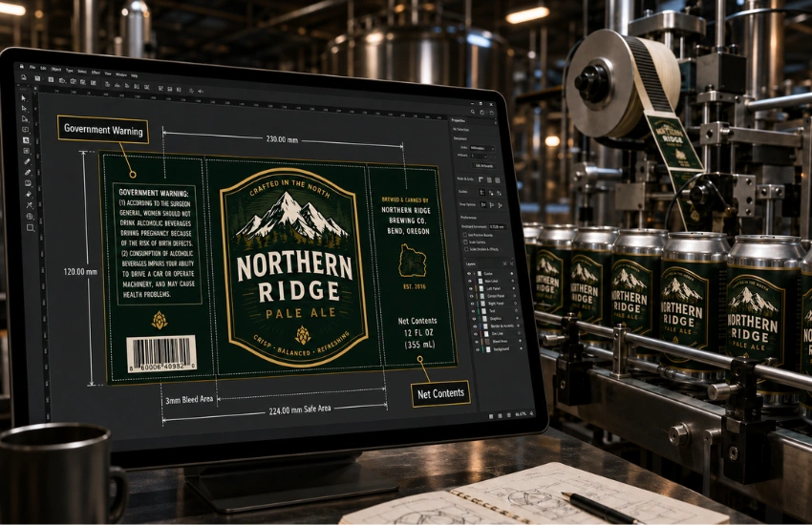
Task: Hide the Background layer
Action: coord(476,349)
